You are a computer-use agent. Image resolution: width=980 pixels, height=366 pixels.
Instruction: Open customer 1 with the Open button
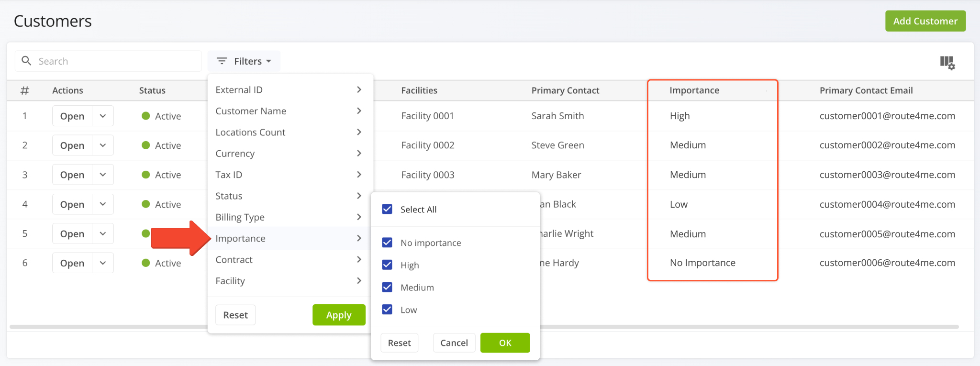72,116
